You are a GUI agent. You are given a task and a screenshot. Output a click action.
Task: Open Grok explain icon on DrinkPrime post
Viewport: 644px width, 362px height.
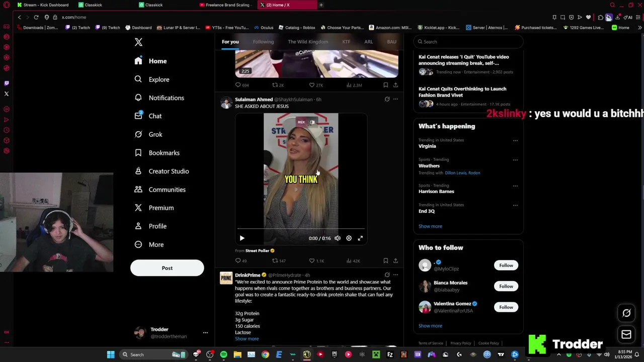click(387, 275)
